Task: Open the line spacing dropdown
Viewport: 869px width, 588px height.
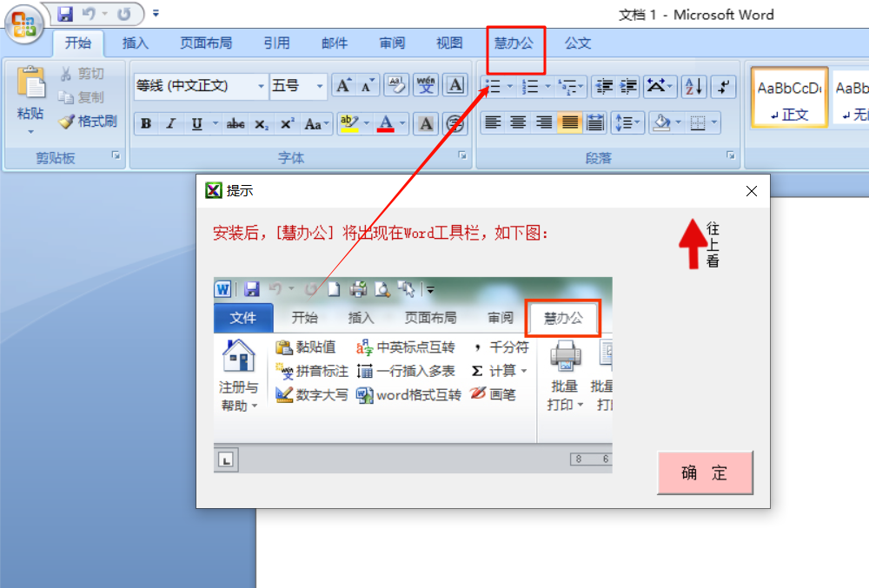Action: (627, 122)
